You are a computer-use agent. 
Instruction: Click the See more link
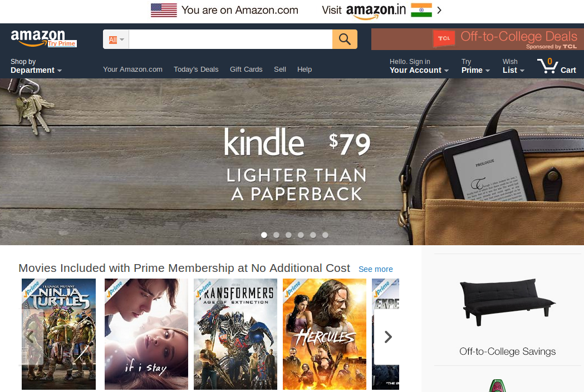(x=375, y=269)
